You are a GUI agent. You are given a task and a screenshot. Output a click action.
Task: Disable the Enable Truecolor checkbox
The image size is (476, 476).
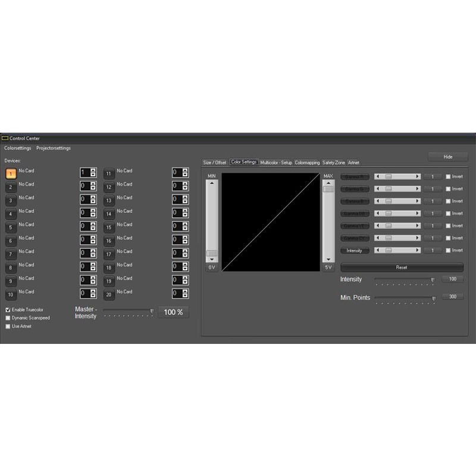[8, 309]
